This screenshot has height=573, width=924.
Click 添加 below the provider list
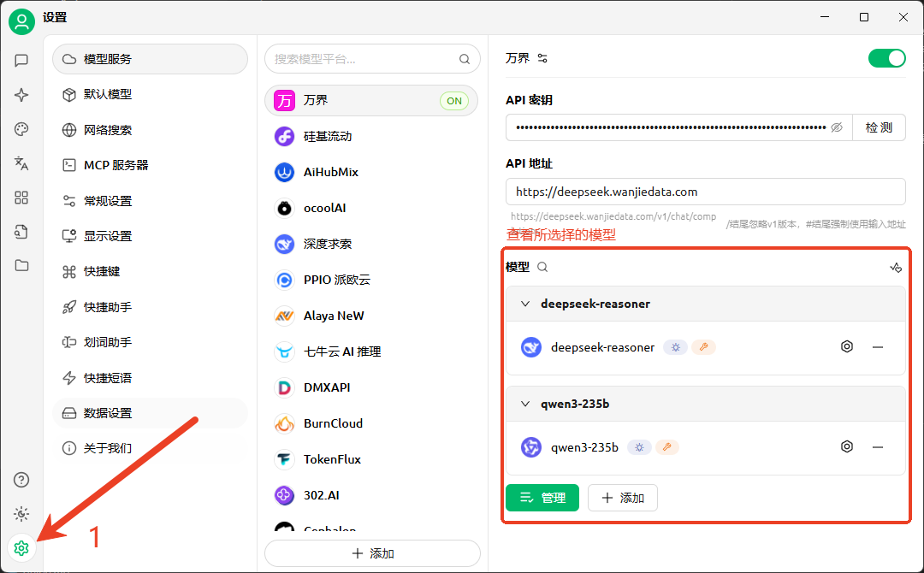pyautogui.click(x=372, y=553)
